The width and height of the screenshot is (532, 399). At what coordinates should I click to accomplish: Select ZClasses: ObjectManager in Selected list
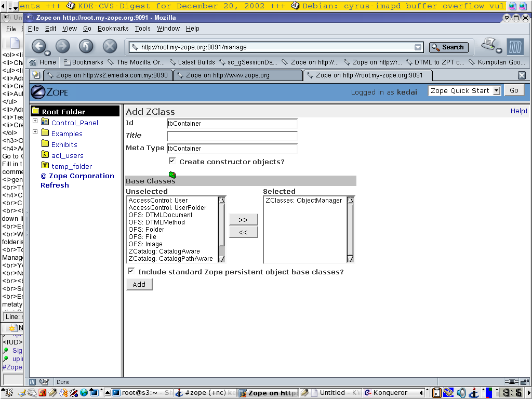[x=303, y=201]
